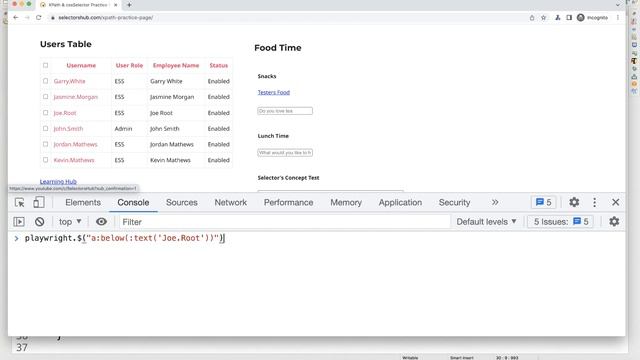
Task: Open the Chrome three-dot menu
Action: coord(618,18)
